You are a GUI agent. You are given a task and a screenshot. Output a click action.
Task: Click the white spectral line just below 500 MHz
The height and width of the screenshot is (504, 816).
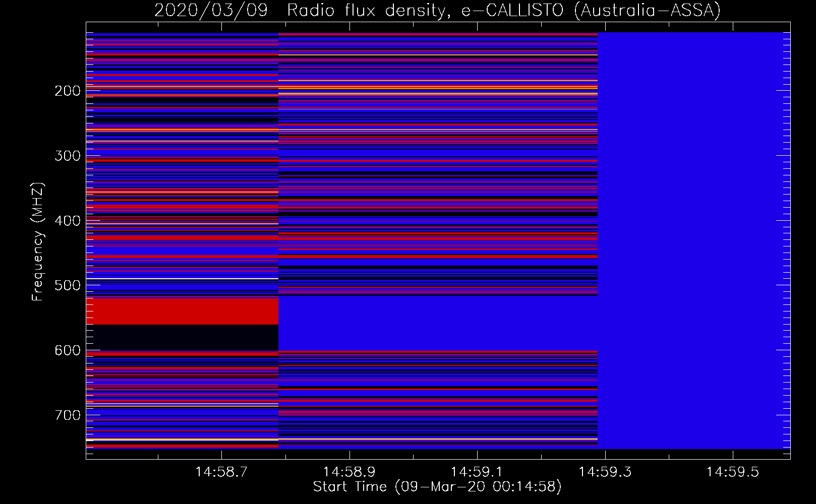click(x=182, y=279)
